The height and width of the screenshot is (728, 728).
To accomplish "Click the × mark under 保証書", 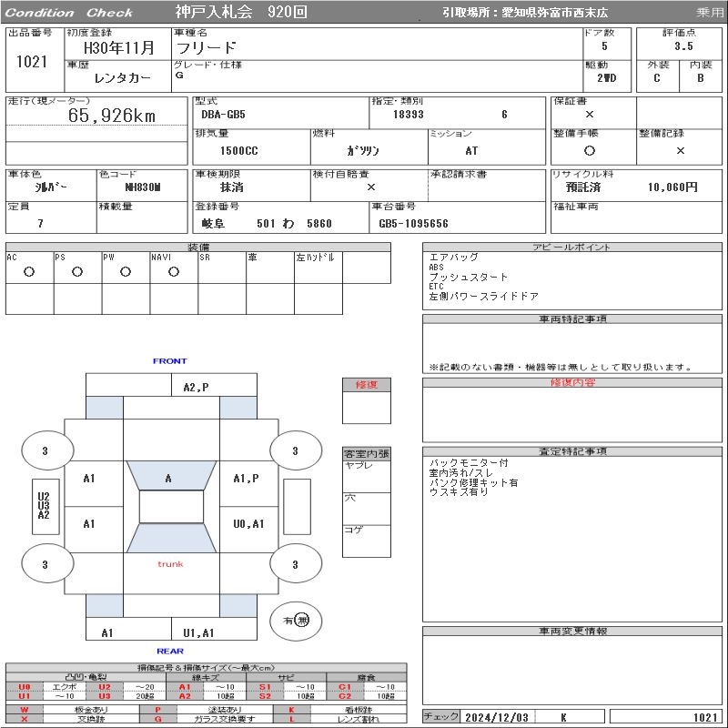I will 589,115.
